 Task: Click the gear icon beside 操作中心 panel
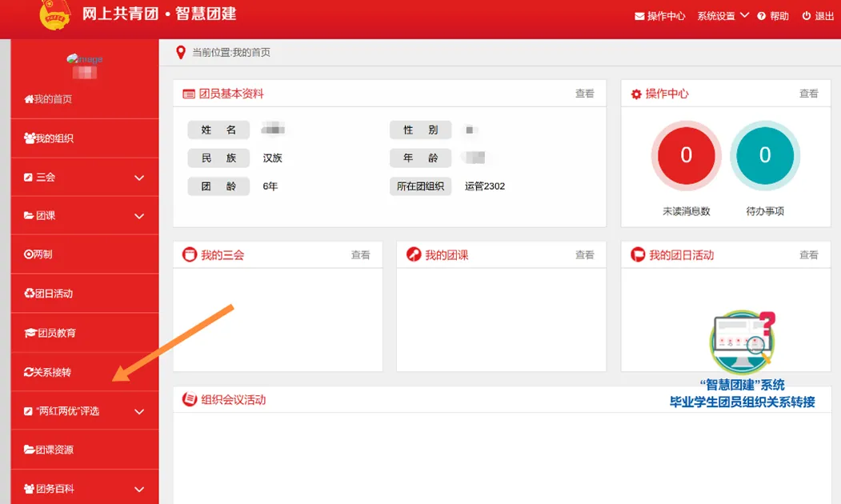(x=637, y=94)
